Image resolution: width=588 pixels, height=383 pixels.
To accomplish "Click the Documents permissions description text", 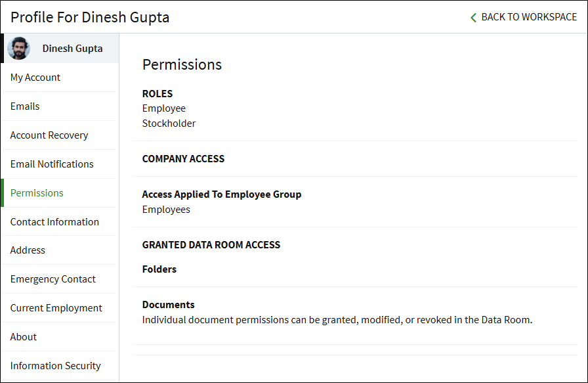I will [x=337, y=320].
